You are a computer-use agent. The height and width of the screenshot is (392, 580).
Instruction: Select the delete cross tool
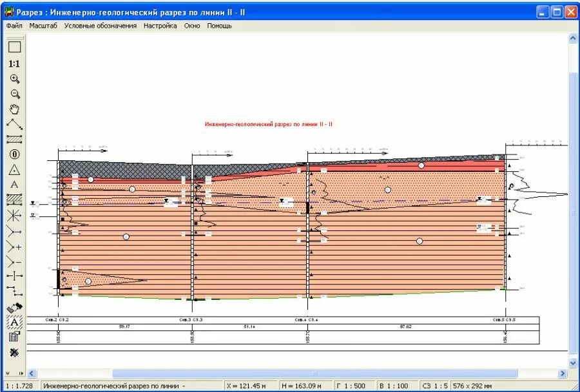pos(14,353)
